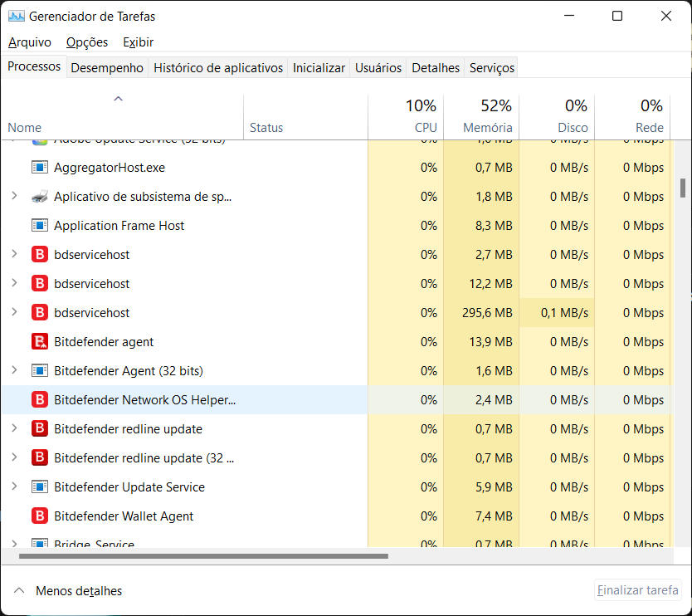
Task: Click the Bitdefender agent red icon
Action: click(40, 342)
